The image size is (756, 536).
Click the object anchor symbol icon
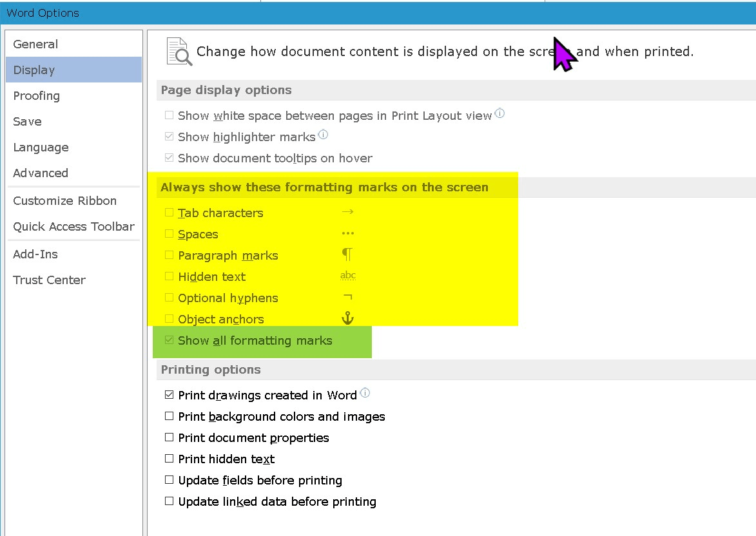[347, 318]
